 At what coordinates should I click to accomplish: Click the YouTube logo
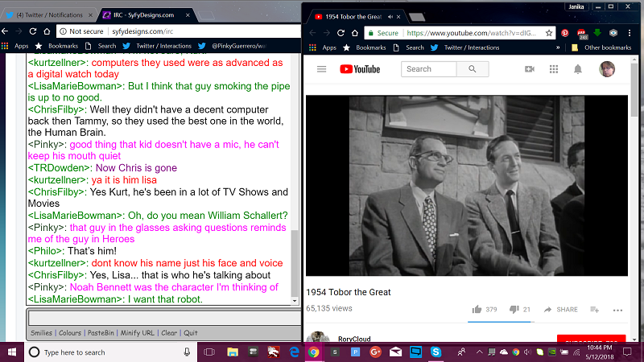(x=360, y=69)
